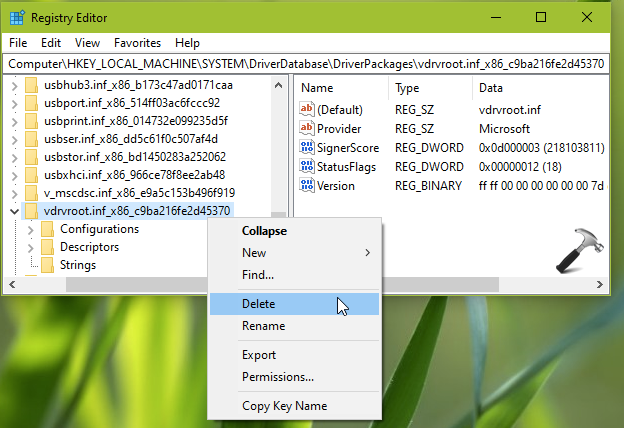624x428 pixels.
Task: Expand the Configurations subkey arrow
Action: click(30, 229)
